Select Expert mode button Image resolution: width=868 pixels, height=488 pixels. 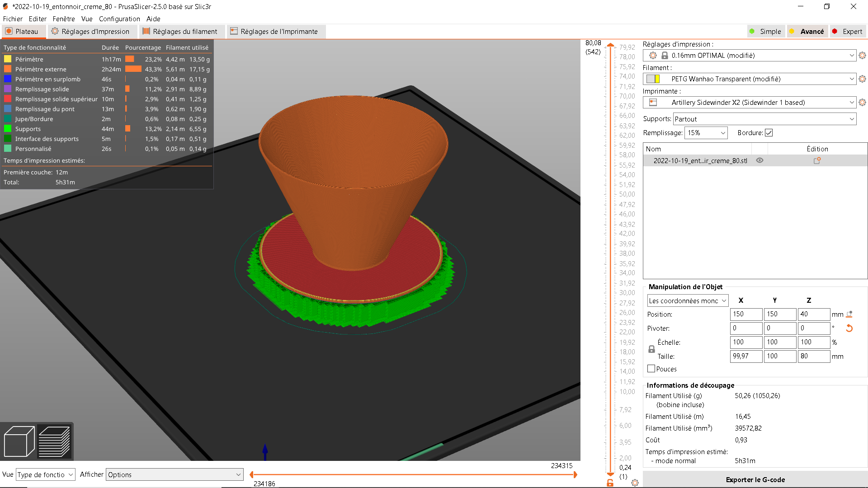click(847, 31)
